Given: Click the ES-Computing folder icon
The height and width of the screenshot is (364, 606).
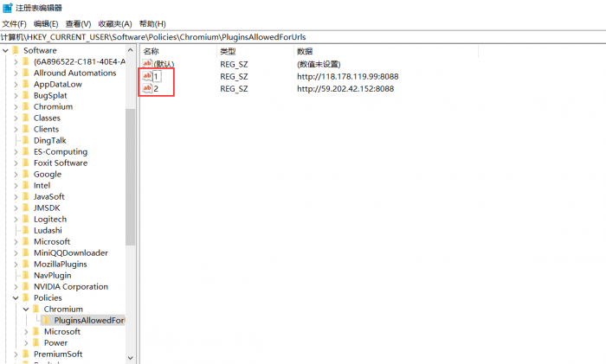Looking at the screenshot, I should [x=26, y=151].
